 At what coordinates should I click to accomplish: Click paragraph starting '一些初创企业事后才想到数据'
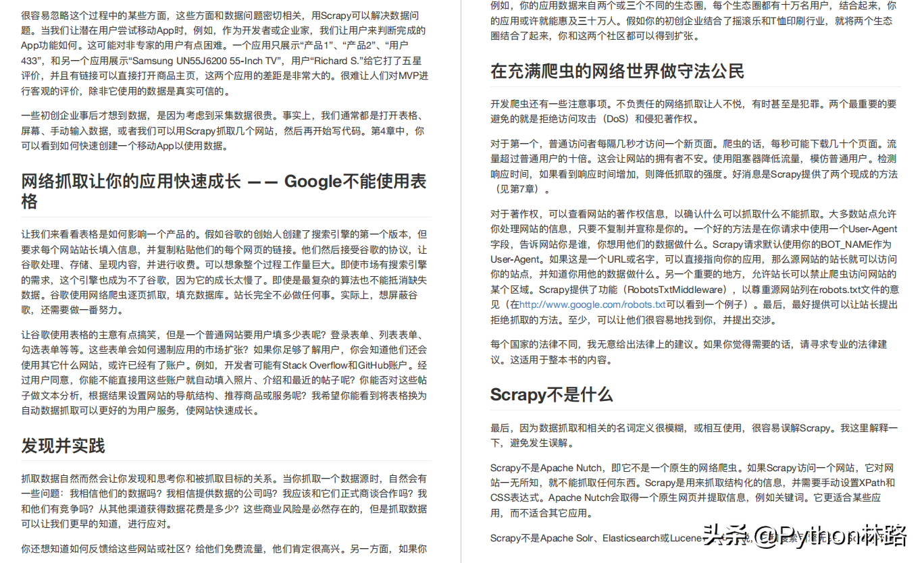click(x=224, y=131)
